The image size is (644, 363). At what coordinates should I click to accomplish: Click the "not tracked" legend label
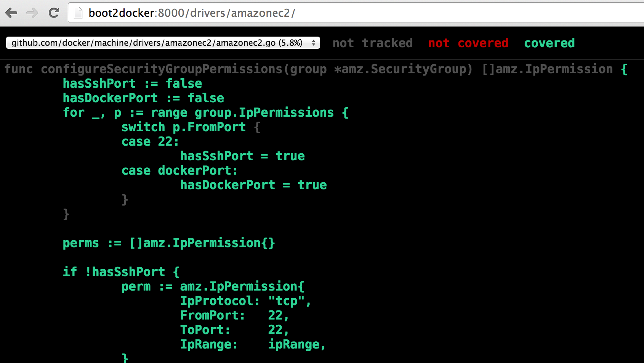coord(372,43)
